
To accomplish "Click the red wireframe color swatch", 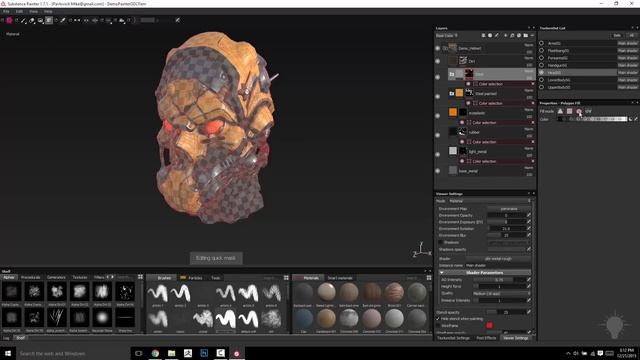I will tap(489, 325).
